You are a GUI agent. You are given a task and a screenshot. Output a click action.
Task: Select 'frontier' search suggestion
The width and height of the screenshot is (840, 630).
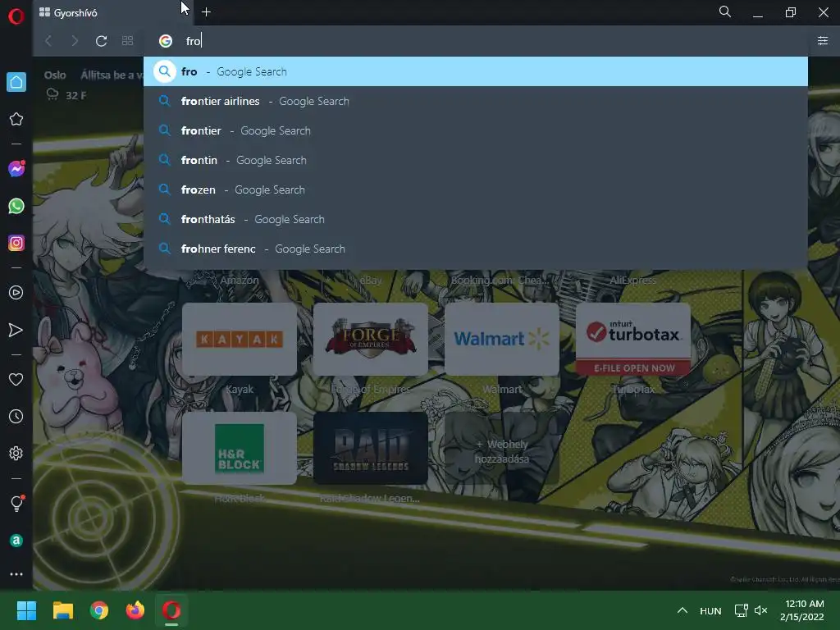coord(476,130)
